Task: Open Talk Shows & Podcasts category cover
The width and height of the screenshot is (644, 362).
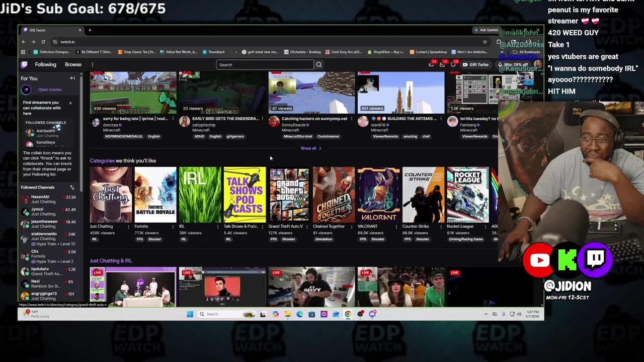Action: click(245, 195)
